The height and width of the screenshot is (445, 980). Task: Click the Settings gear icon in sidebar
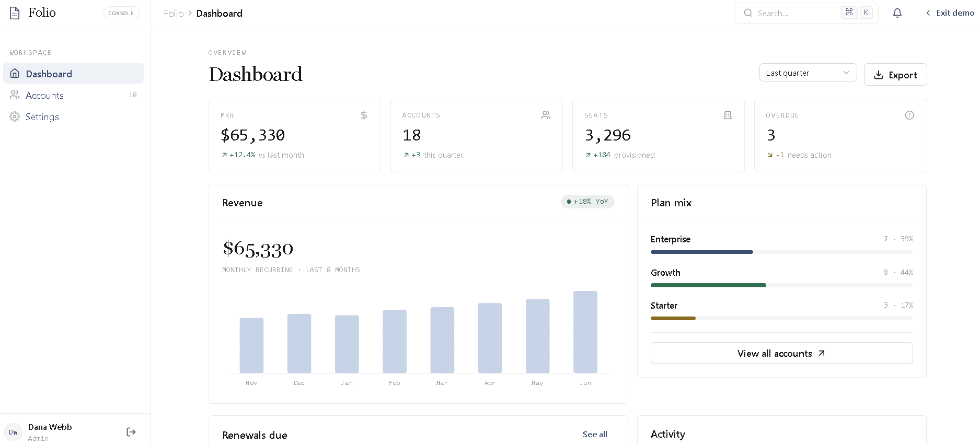click(15, 116)
